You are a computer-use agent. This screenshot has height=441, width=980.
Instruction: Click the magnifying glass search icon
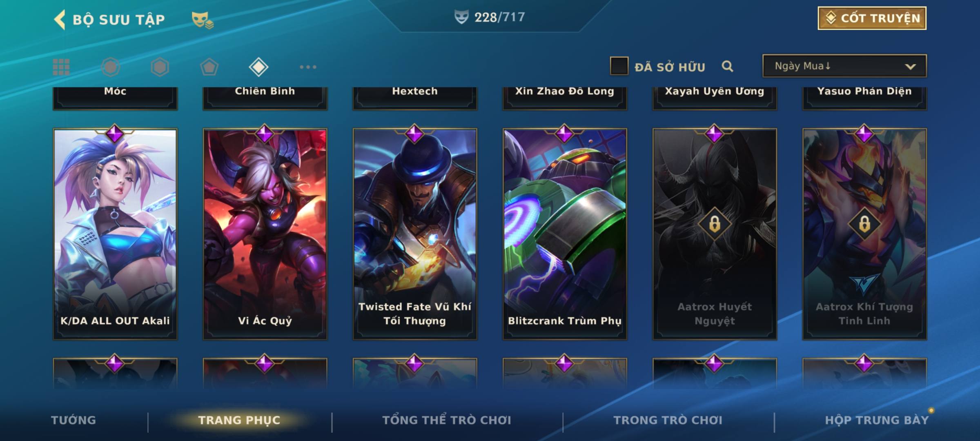727,66
